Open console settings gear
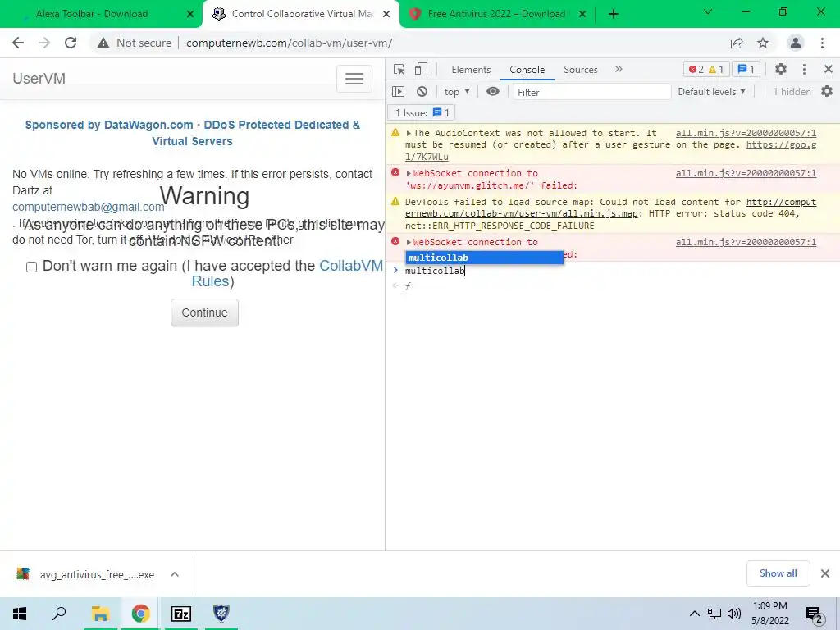 [827, 92]
